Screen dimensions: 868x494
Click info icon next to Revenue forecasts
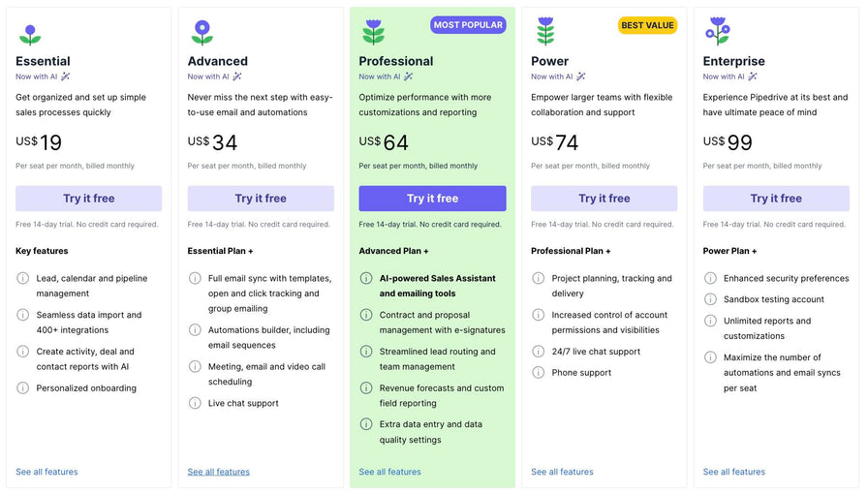[366, 388]
